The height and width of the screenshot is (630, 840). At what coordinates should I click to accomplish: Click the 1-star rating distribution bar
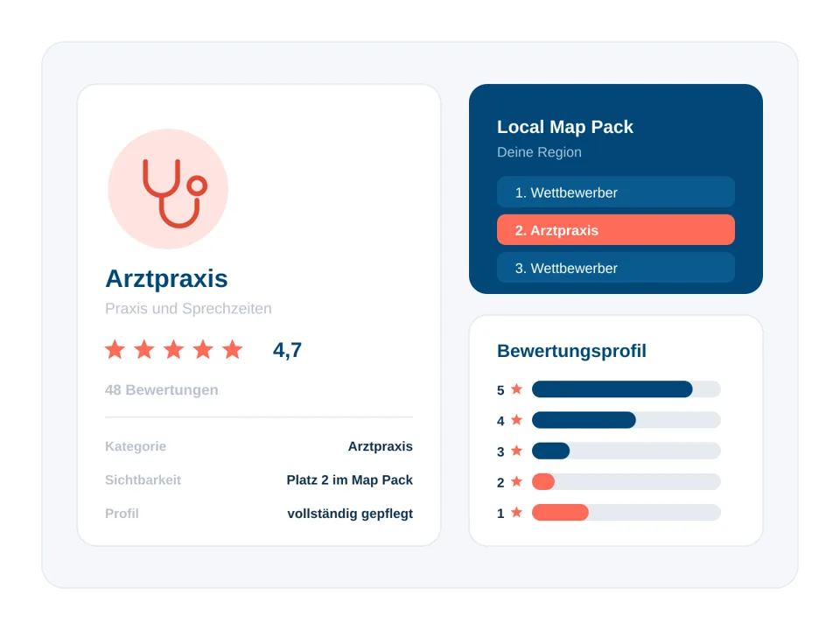pos(626,512)
